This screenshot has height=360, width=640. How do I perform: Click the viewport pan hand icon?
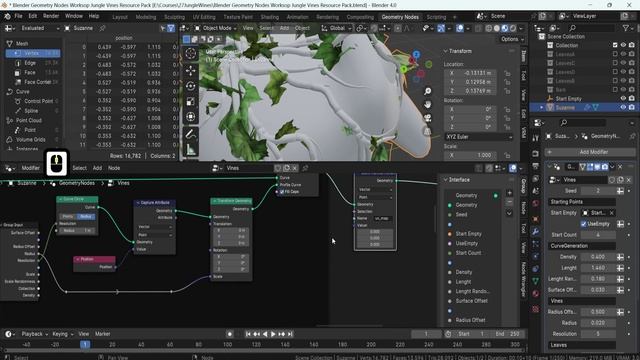coord(427,104)
